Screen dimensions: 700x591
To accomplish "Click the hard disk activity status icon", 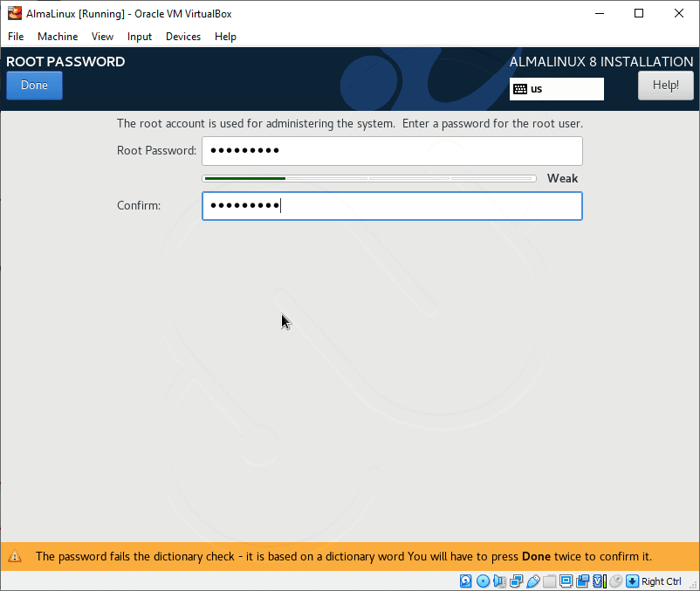I will [x=465, y=581].
